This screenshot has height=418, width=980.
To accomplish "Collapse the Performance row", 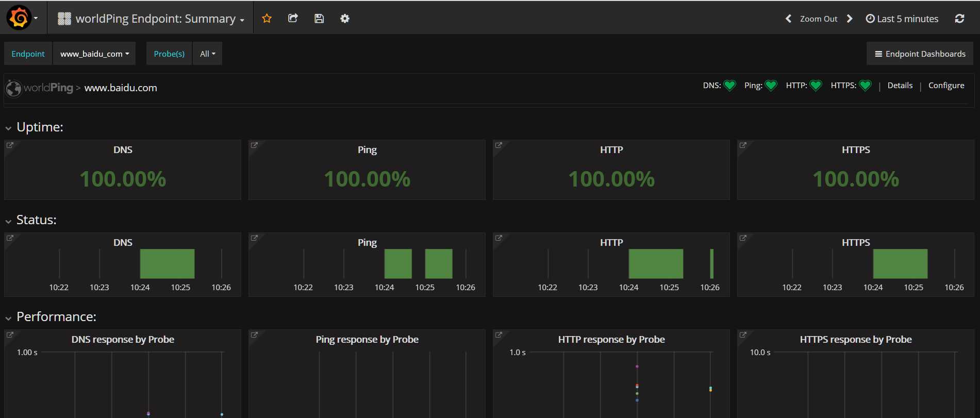I will pos(8,317).
